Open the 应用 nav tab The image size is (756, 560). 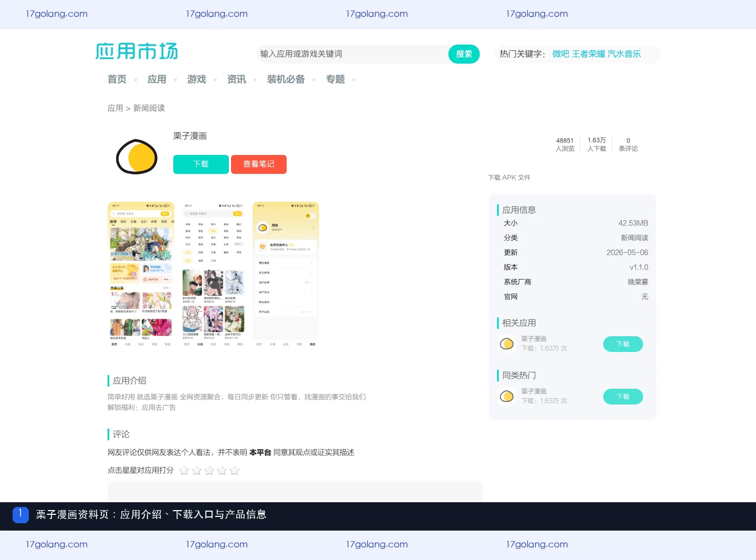(x=157, y=79)
